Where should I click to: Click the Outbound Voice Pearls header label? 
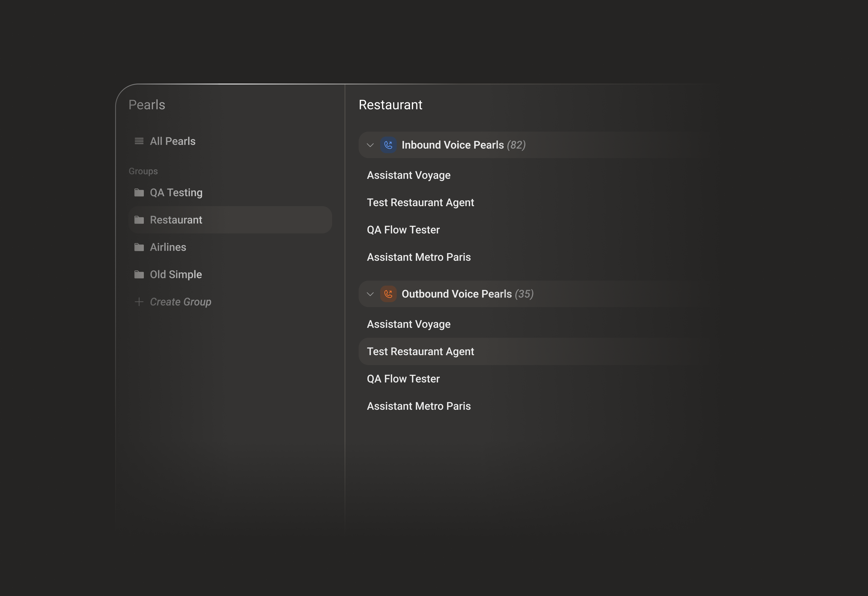point(457,294)
